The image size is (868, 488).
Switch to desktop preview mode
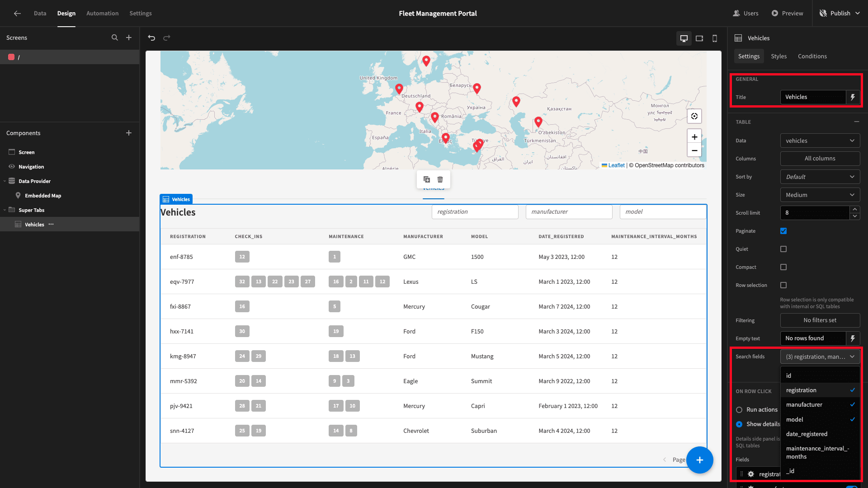click(684, 38)
